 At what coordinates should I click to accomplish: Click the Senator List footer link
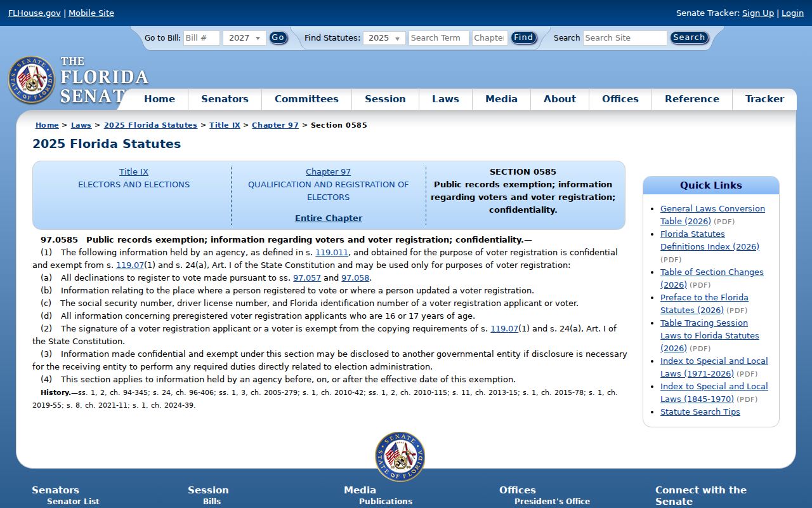73,502
